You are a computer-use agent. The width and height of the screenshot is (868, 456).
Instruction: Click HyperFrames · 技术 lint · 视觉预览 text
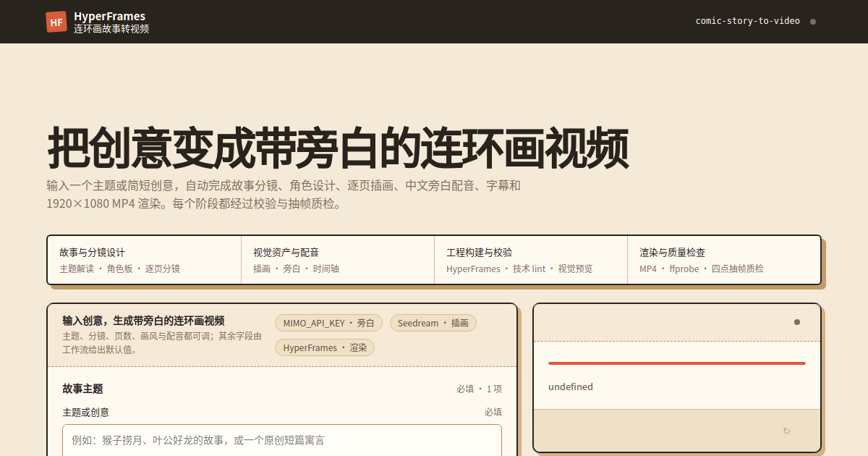(x=519, y=269)
